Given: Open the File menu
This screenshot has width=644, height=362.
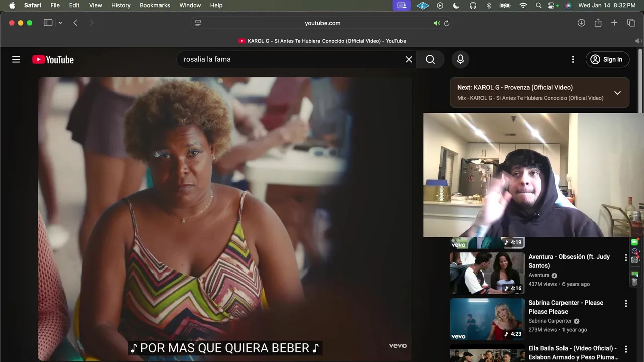Looking at the screenshot, I should (55, 5).
